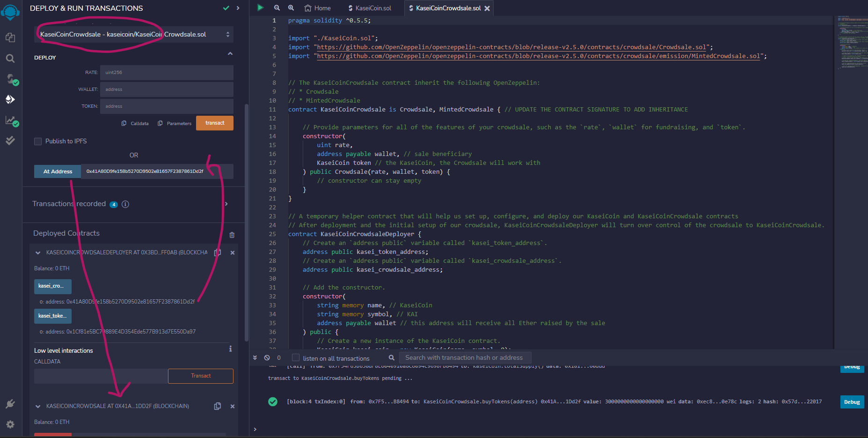
Task: Open Settings gear in sidebar
Action: 10,424
